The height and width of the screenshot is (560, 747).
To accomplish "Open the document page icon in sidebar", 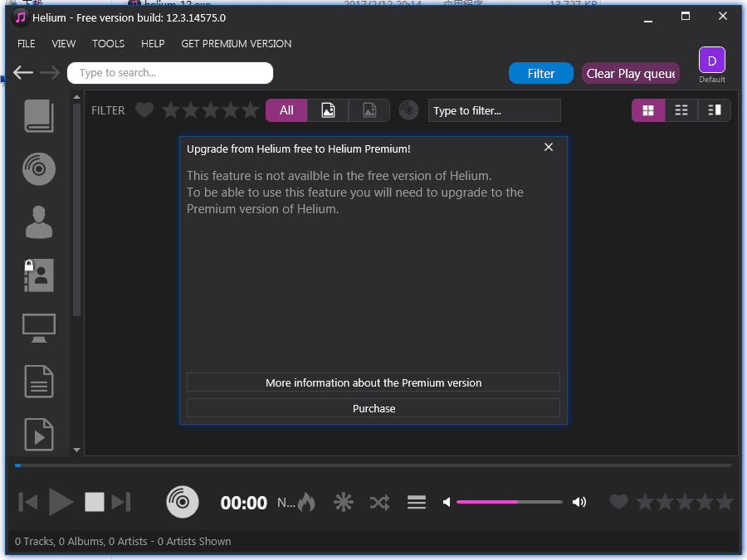I will click(38, 382).
